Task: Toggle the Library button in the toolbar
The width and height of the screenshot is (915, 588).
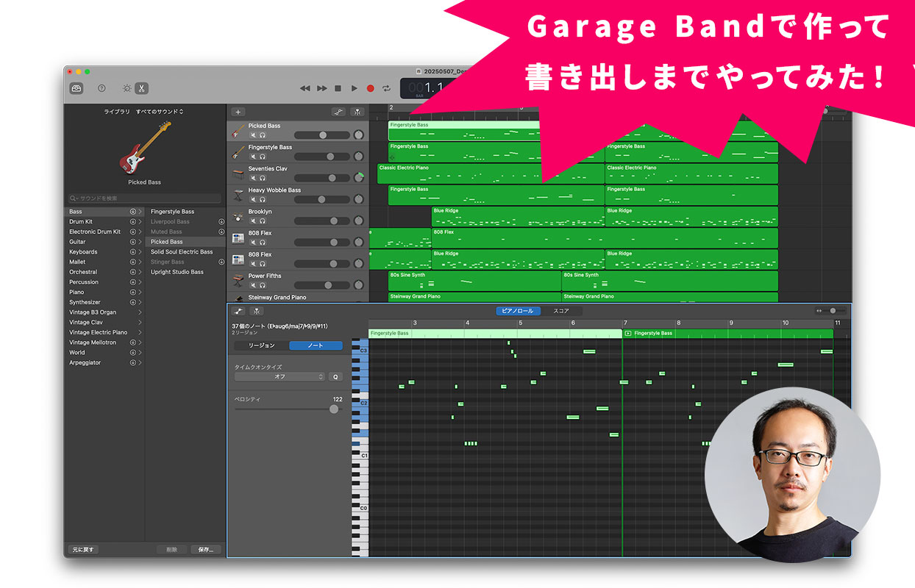Action: point(76,88)
